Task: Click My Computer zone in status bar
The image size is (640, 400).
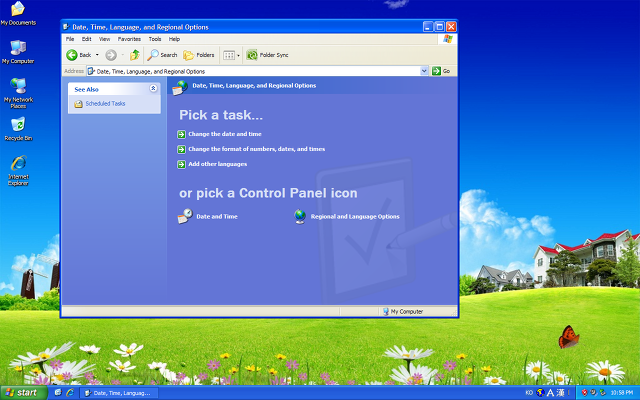Action: [403, 311]
